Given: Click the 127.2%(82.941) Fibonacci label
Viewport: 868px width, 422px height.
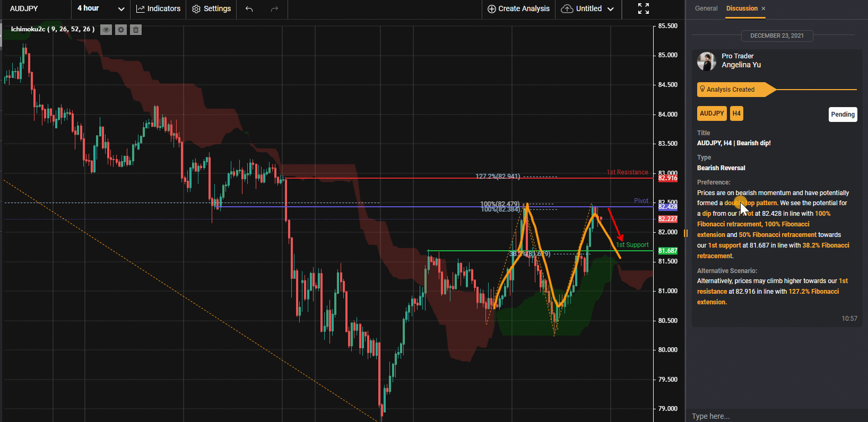Looking at the screenshot, I should tap(498, 177).
